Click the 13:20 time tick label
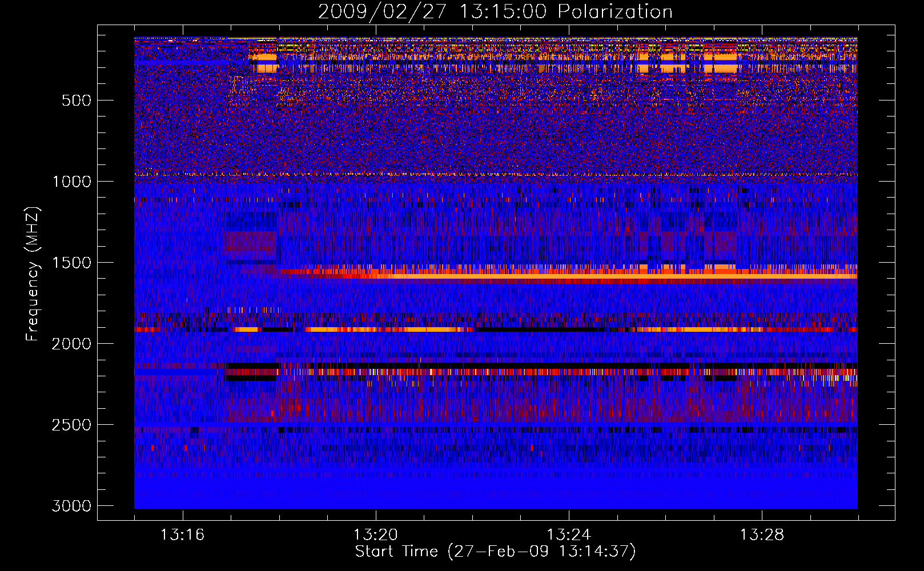 pos(375,535)
